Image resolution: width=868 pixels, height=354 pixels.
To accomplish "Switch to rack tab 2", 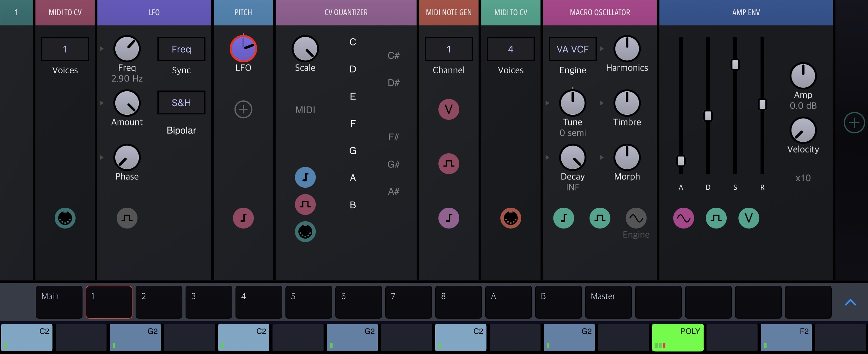I will click(x=159, y=302).
